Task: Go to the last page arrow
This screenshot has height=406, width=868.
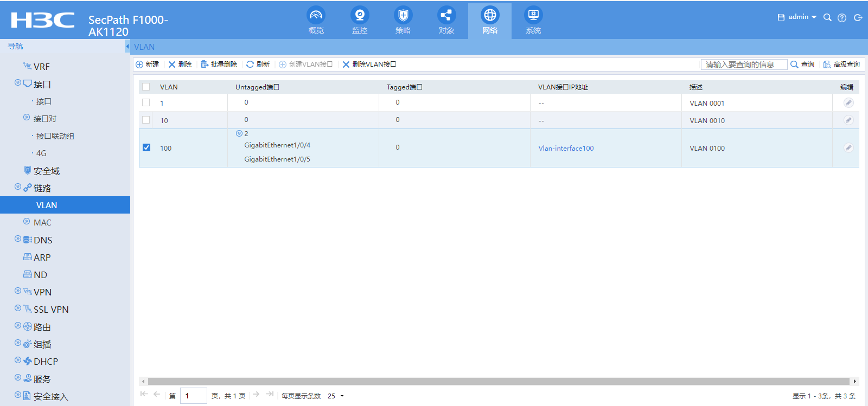Action: click(270, 394)
